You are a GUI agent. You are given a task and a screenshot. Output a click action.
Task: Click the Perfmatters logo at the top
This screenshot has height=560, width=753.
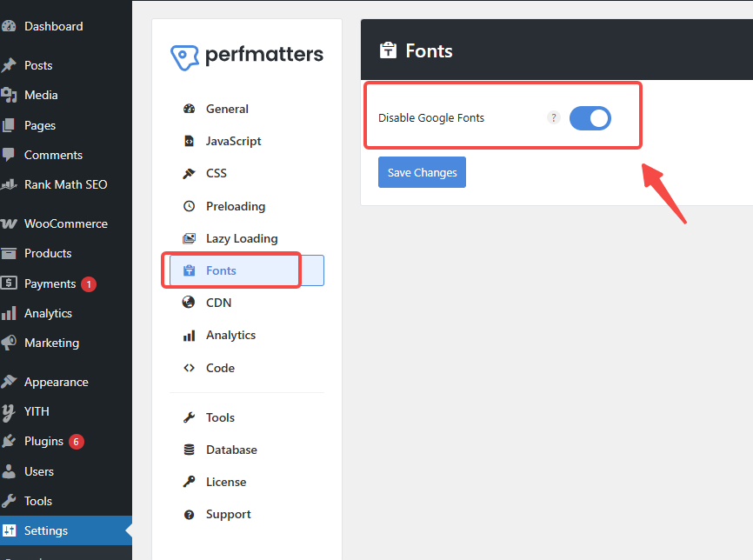click(x=247, y=55)
